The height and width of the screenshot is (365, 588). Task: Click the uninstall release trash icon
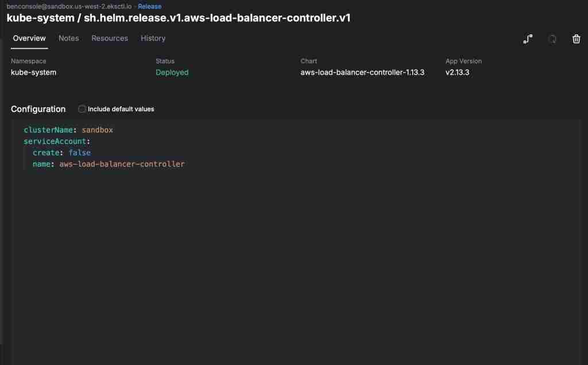click(576, 39)
